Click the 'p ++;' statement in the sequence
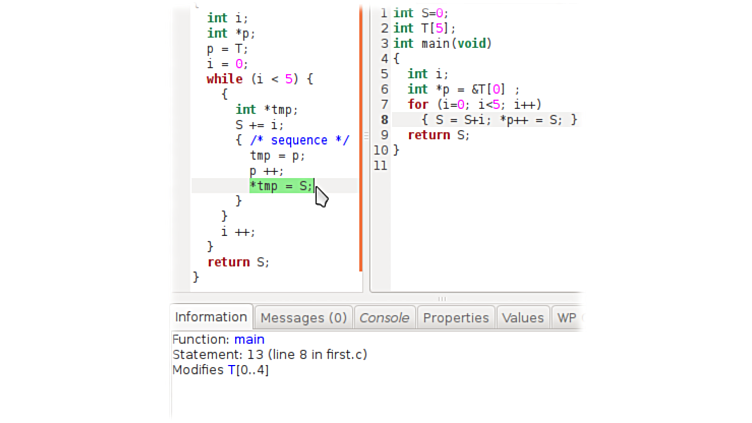 coord(266,171)
